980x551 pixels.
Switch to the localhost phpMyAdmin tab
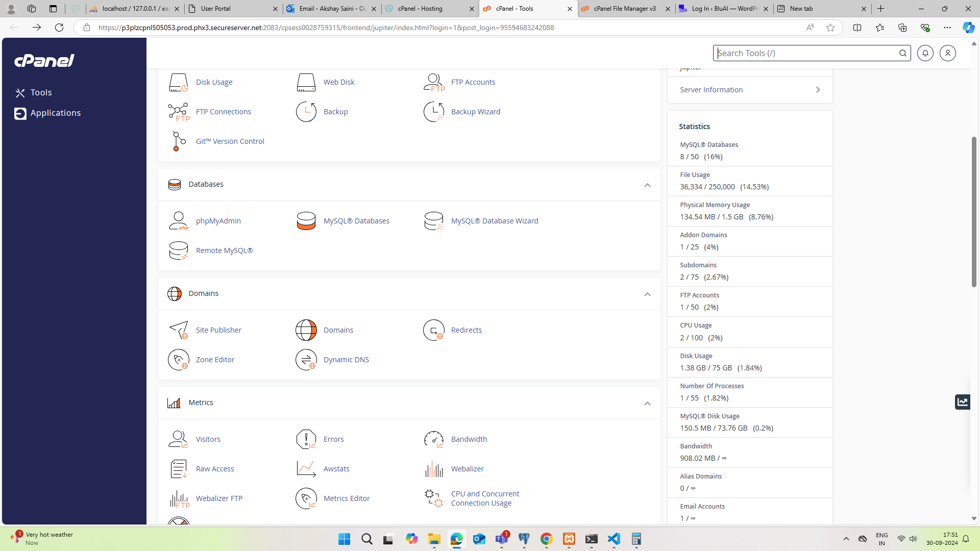(x=135, y=9)
